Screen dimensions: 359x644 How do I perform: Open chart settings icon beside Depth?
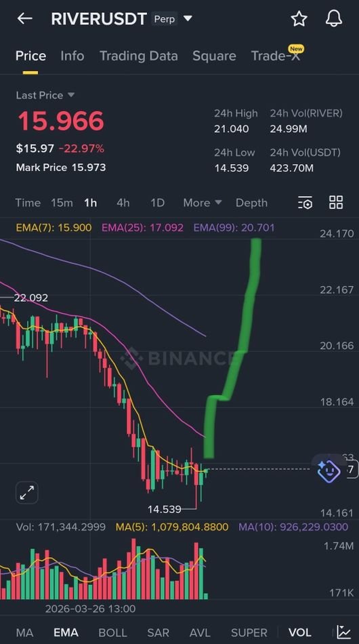tap(305, 203)
